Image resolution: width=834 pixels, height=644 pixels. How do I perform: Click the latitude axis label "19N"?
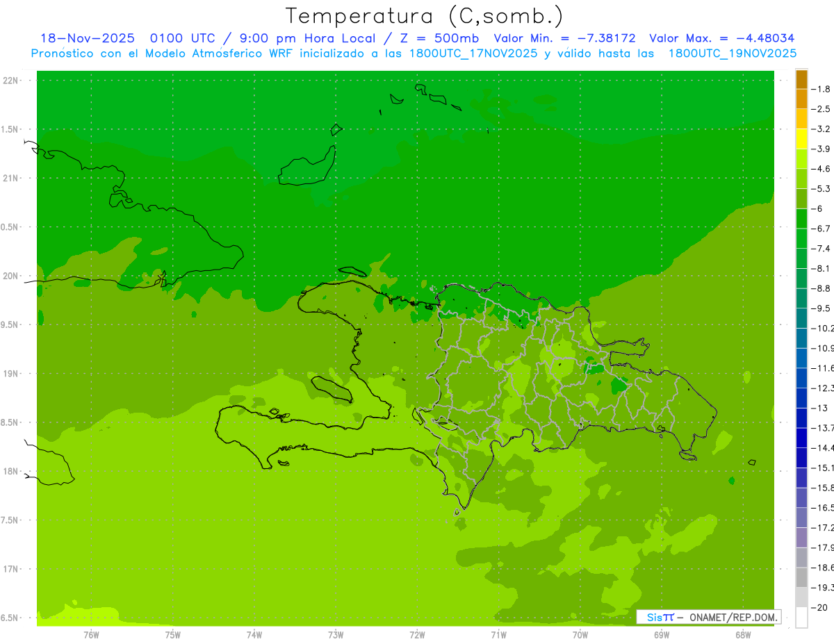[10, 373]
